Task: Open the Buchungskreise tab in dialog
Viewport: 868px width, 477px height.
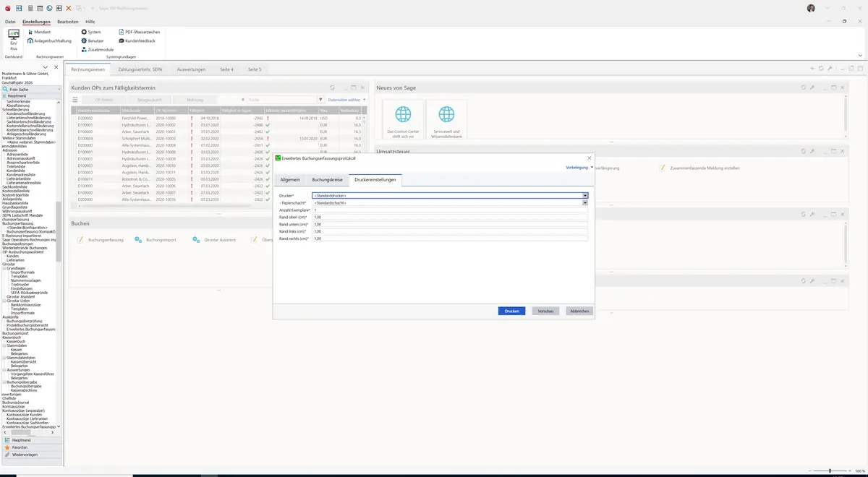Action: click(327, 179)
